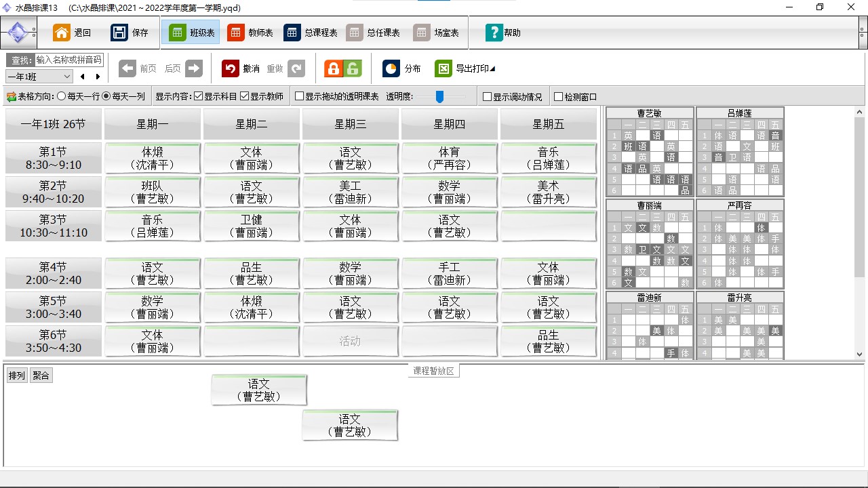The height and width of the screenshot is (488, 868).
Task: Click the orange lock icon to lock courses
Action: 333,68
